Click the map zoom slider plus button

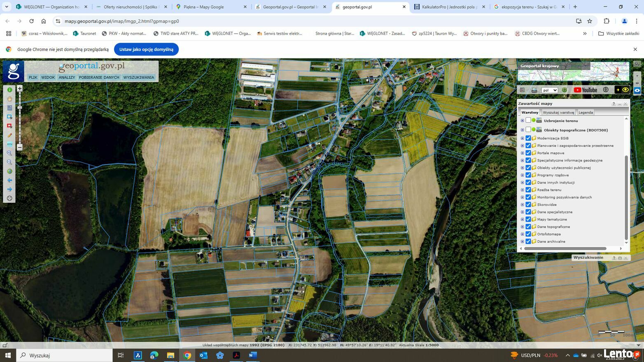click(19, 88)
